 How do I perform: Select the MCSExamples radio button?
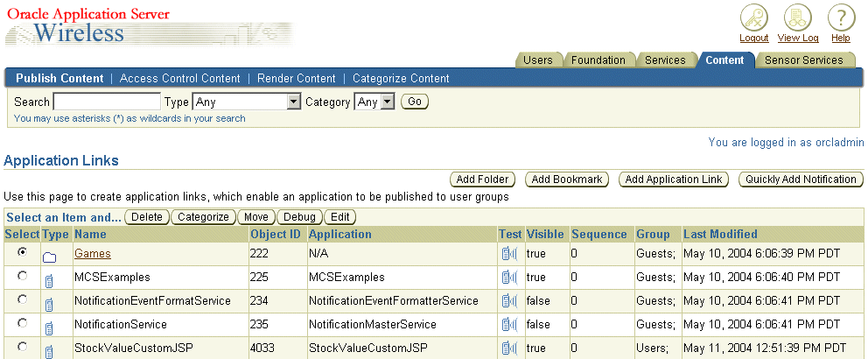22,275
